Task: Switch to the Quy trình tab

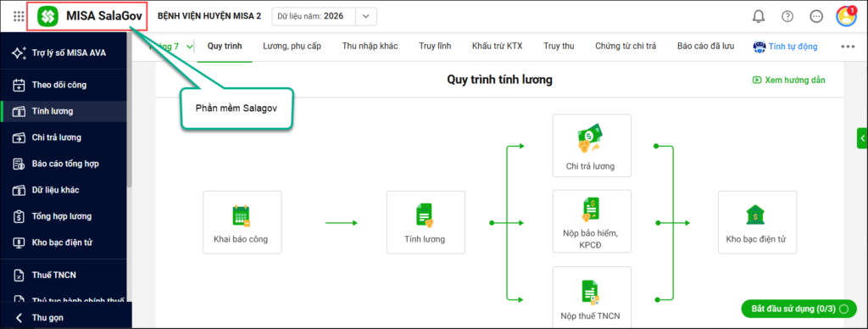Action: click(225, 46)
